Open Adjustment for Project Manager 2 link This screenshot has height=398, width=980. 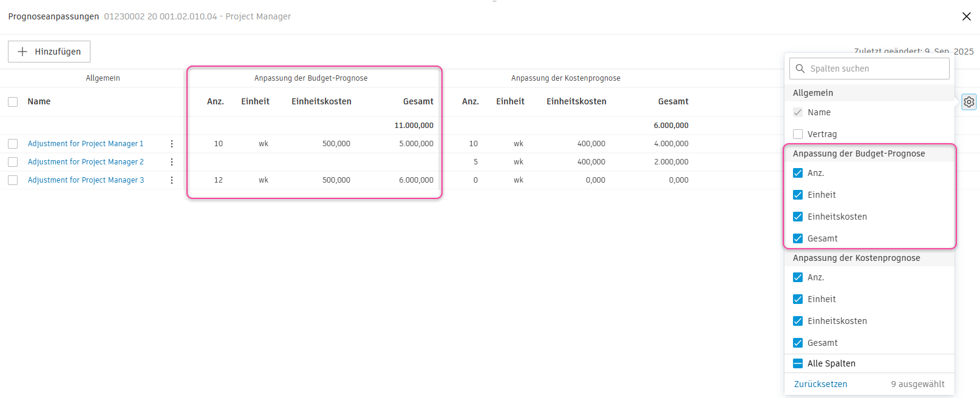[x=86, y=162]
